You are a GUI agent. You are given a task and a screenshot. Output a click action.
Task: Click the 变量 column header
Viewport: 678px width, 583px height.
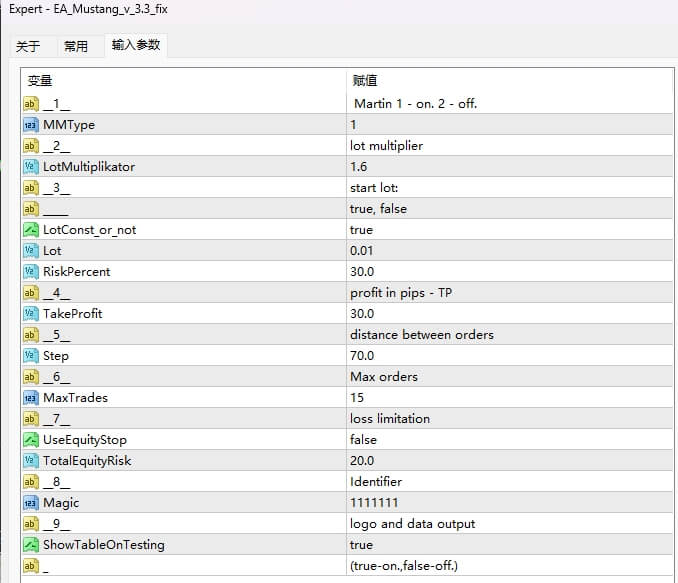(x=40, y=80)
